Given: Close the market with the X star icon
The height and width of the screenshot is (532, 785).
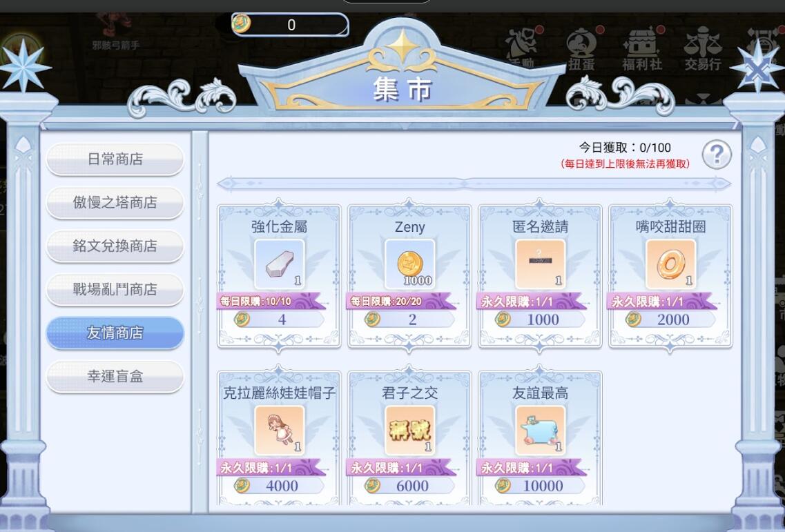Looking at the screenshot, I should [x=757, y=68].
